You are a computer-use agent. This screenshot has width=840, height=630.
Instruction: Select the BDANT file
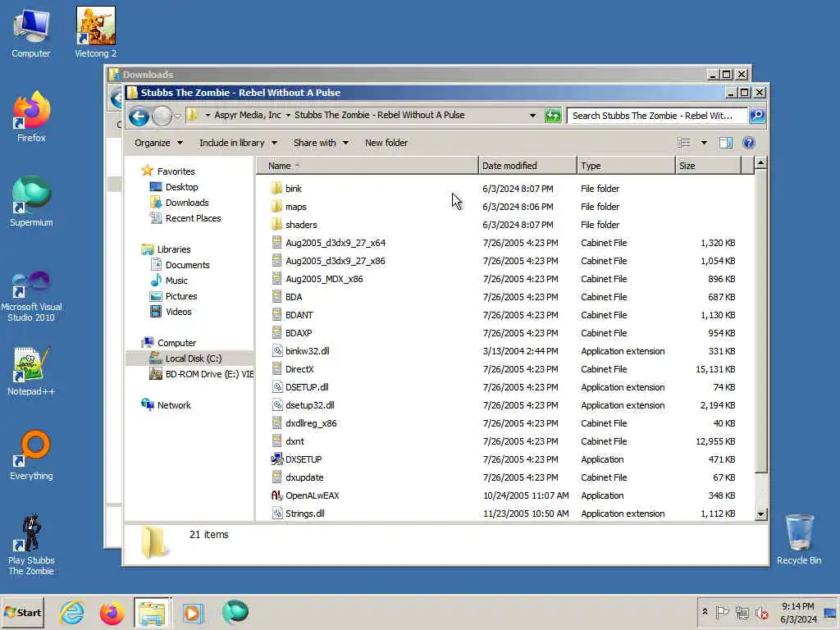(x=299, y=315)
